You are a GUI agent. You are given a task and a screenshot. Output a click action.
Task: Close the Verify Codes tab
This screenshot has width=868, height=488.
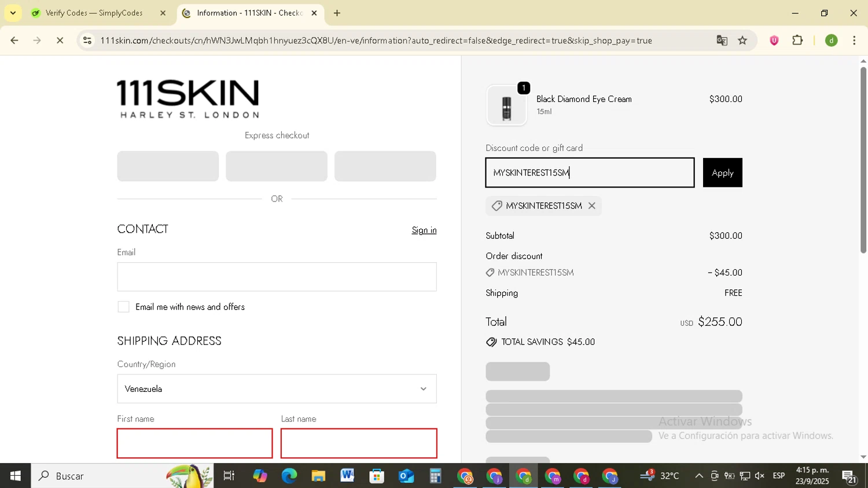[163, 13]
